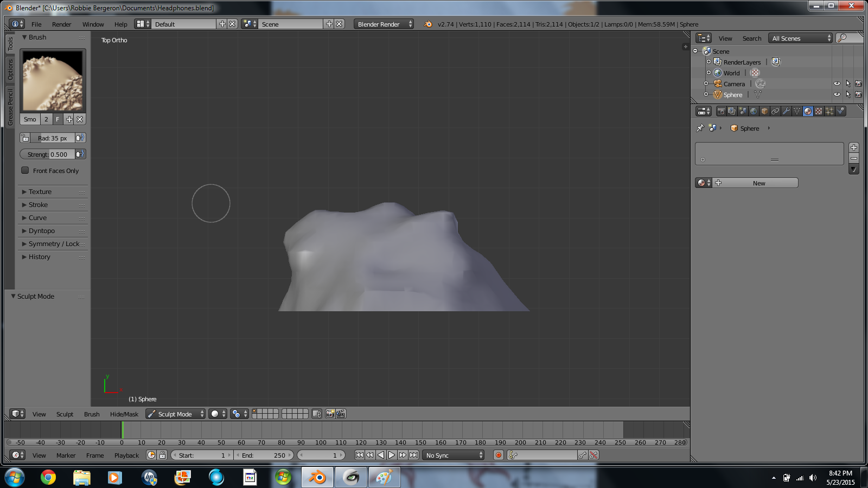Click the Options vertical tab
868x488 pixels.
(x=10, y=69)
